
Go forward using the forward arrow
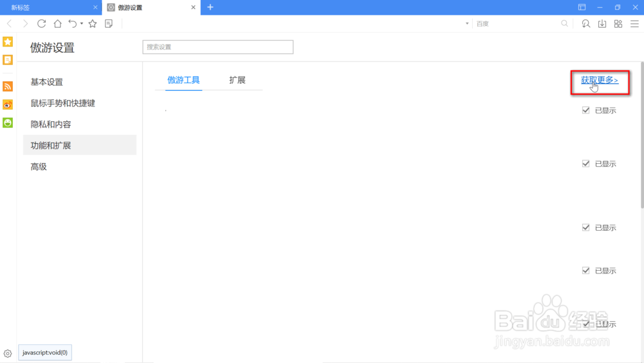coord(26,24)
